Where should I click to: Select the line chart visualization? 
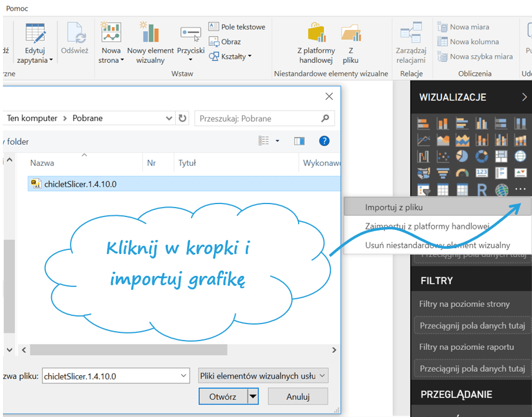(423, 140)
